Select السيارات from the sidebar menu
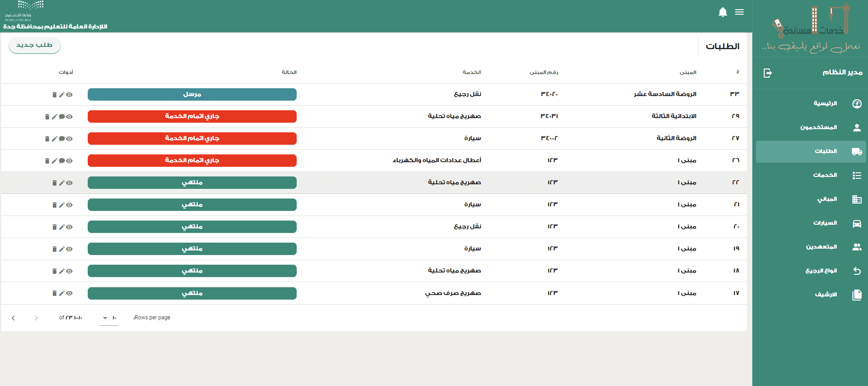868x386 pixels. (x=825, y=223)
